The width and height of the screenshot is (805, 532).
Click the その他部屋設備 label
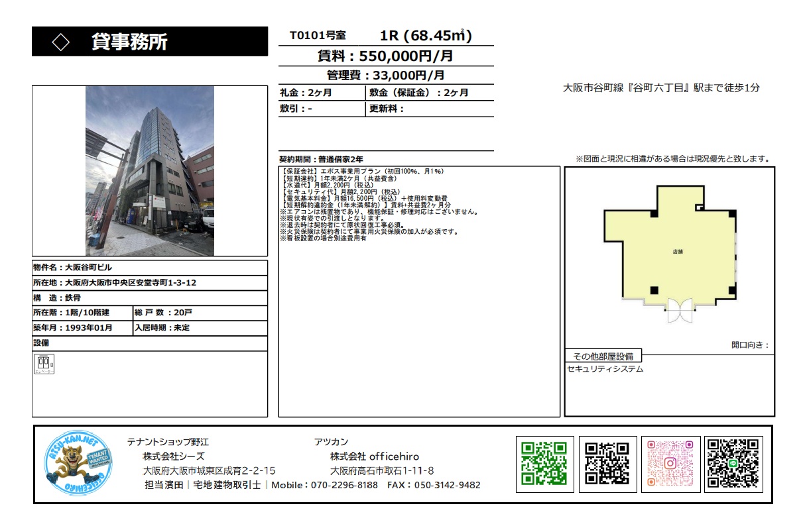[603, 356]
